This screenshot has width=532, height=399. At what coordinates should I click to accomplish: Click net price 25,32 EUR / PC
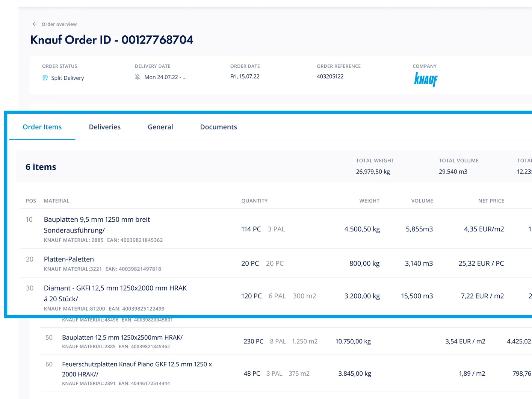point(481,263)
